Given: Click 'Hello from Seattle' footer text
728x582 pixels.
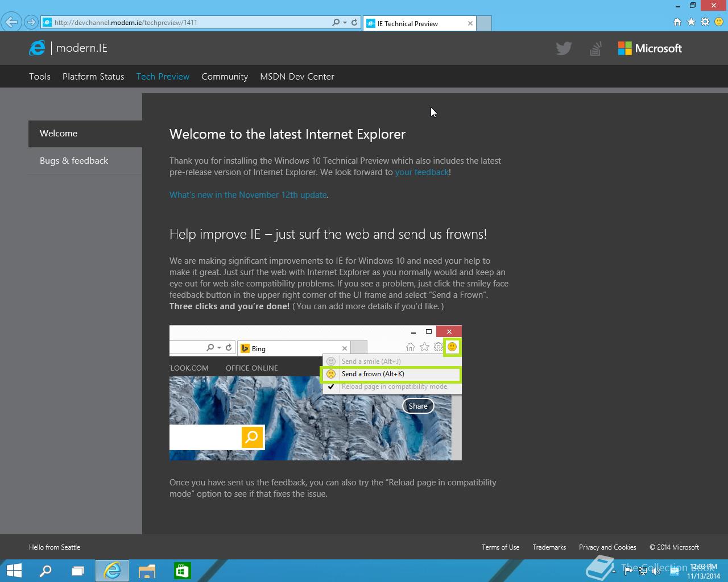Looking at the screenshot, I should pyautogui.click(x=55, y=547).
